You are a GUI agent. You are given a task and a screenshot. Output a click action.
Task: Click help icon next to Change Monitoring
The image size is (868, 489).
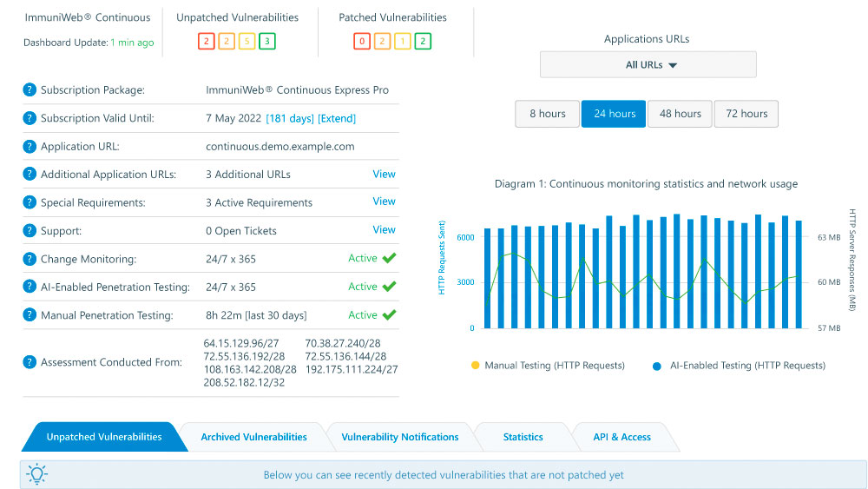[x=30, y=259]
